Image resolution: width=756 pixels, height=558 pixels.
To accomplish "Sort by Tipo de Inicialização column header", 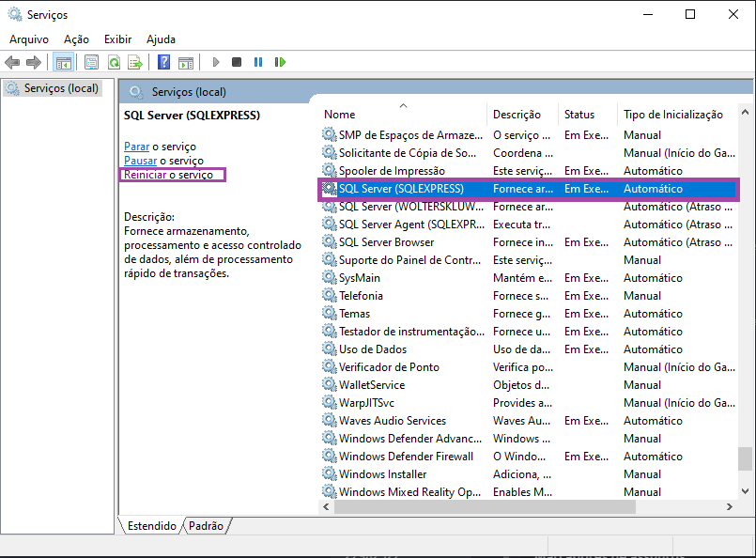I will point(677,115).
